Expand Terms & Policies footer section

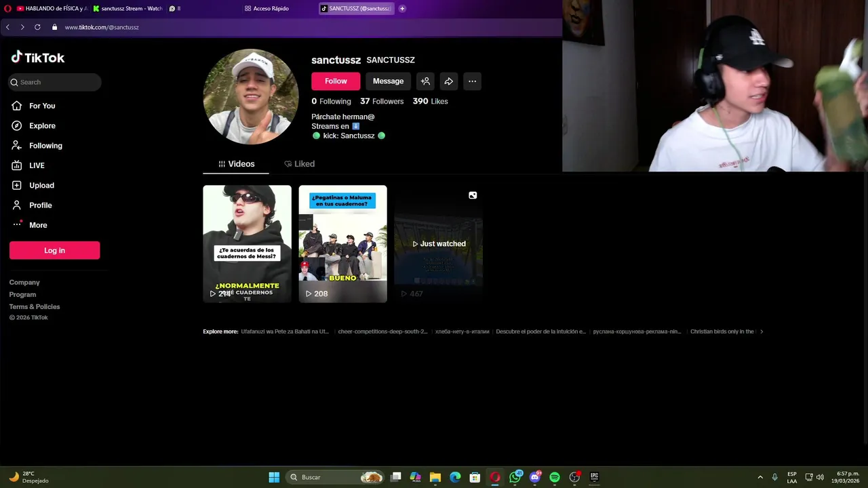click(35, 307)
